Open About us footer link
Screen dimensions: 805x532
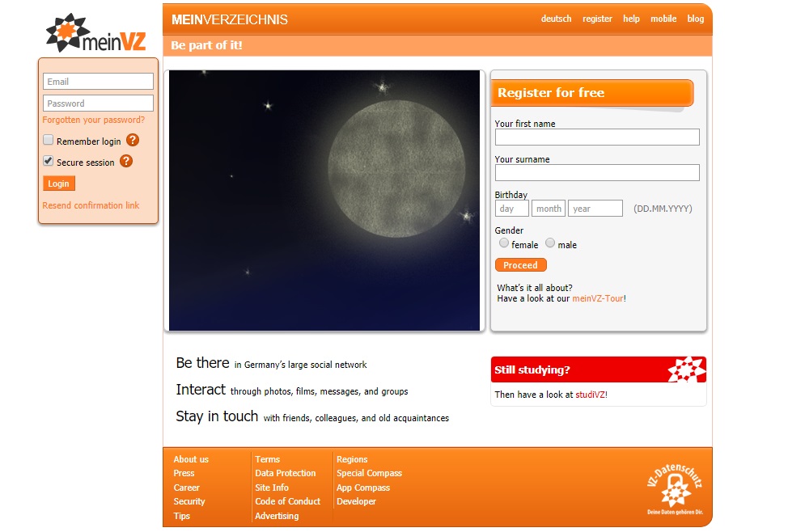click(191, 459)
